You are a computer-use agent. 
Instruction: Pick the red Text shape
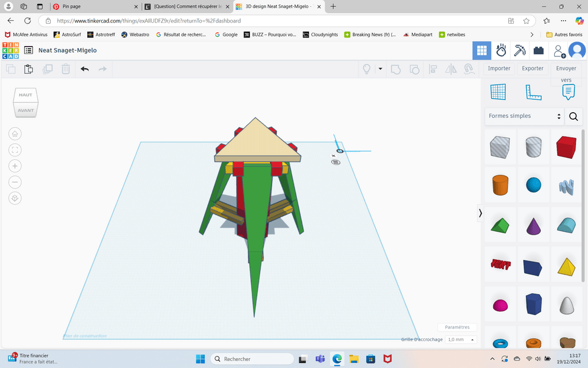tap(500, 264)
